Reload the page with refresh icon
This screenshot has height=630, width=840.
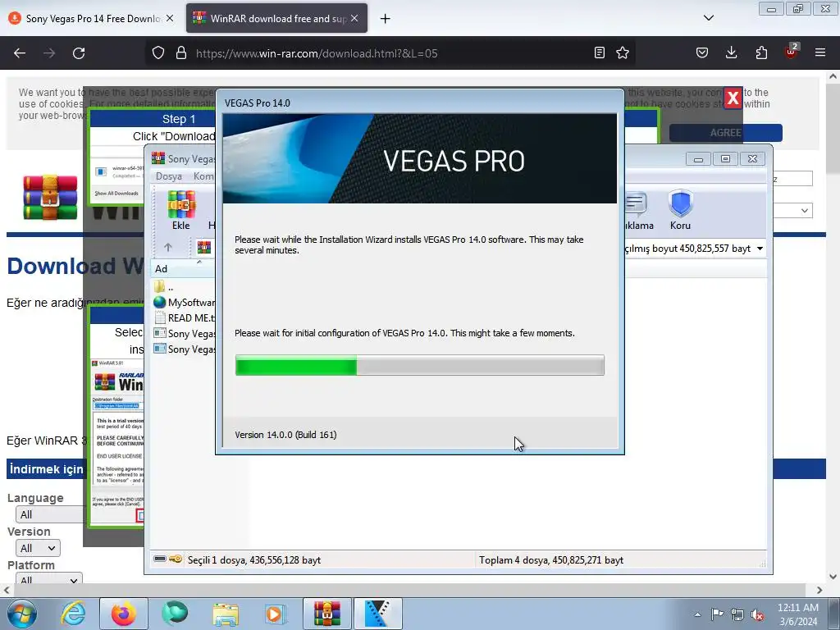(x=79, y=53)
